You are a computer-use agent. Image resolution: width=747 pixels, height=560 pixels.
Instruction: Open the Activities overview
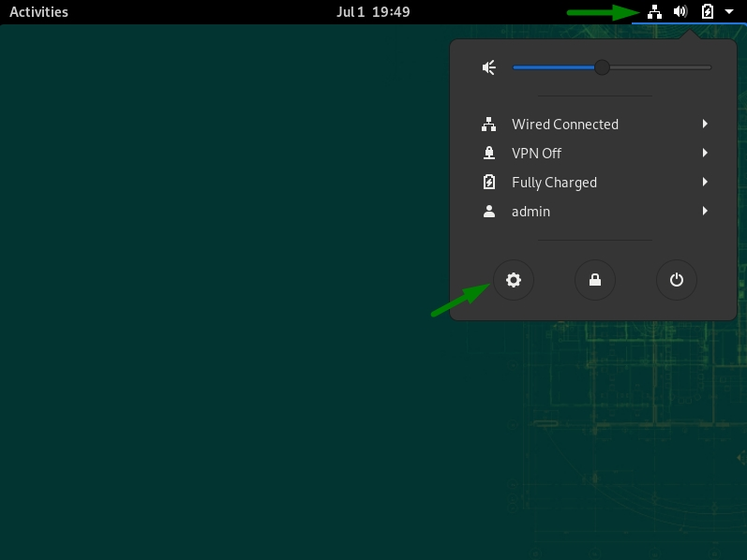point(38,12)
